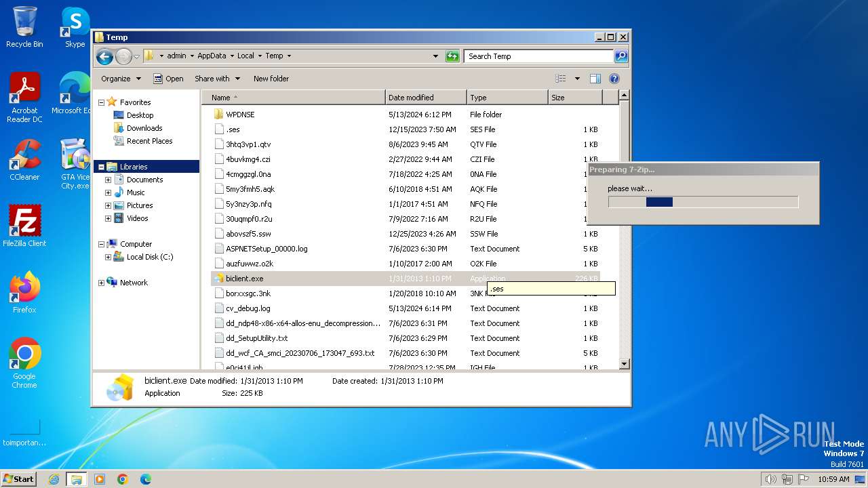Sort by the Type column header
The height and width of the screenshot is (488, 868).
[507, 98]
